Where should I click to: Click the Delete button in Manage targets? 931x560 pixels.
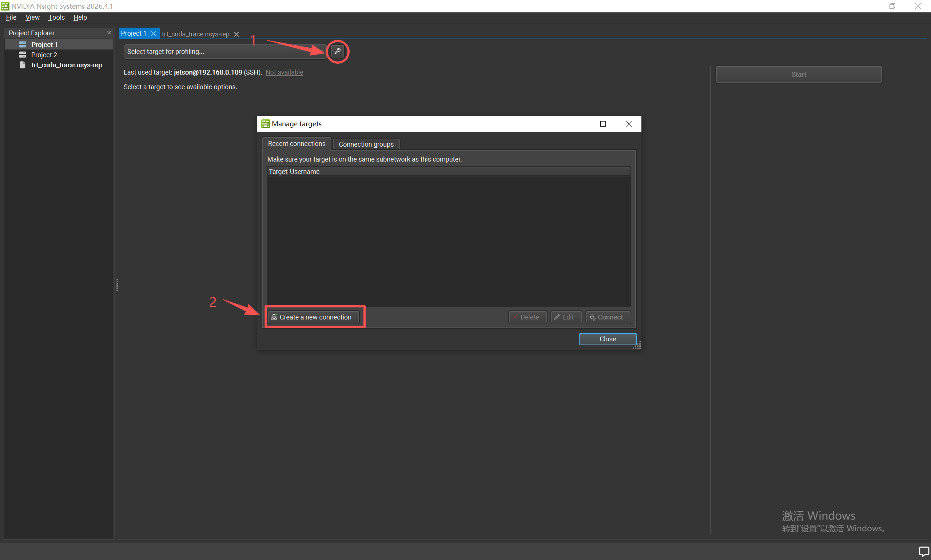tap(528, 317)
